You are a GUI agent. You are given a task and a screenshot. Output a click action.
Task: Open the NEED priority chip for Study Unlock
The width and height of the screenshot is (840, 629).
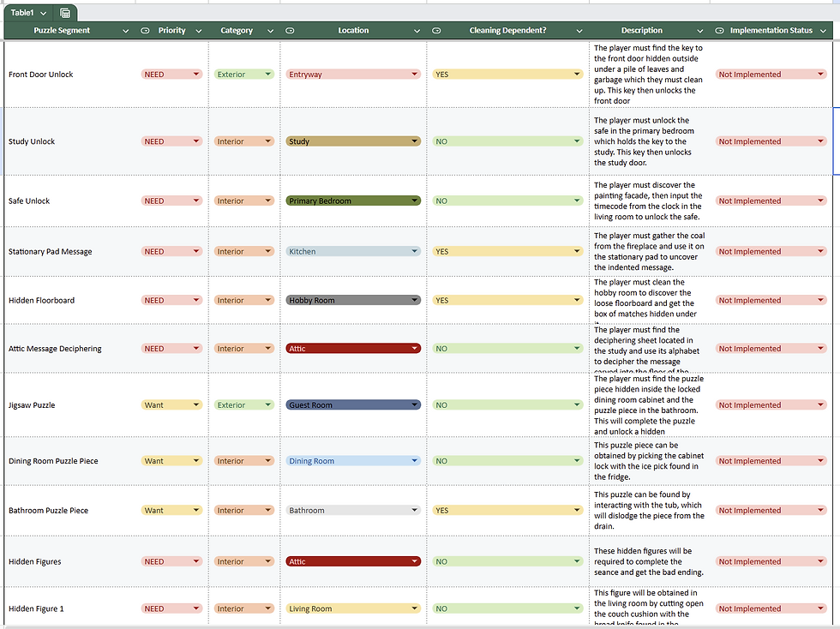(x=172, y=141)
